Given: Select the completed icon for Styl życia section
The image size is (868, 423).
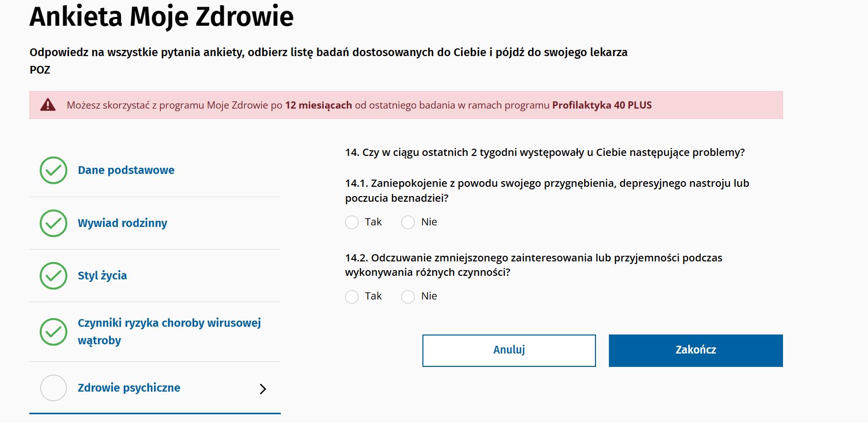Looking at the screenshot, I should click(x=53, y=275).
